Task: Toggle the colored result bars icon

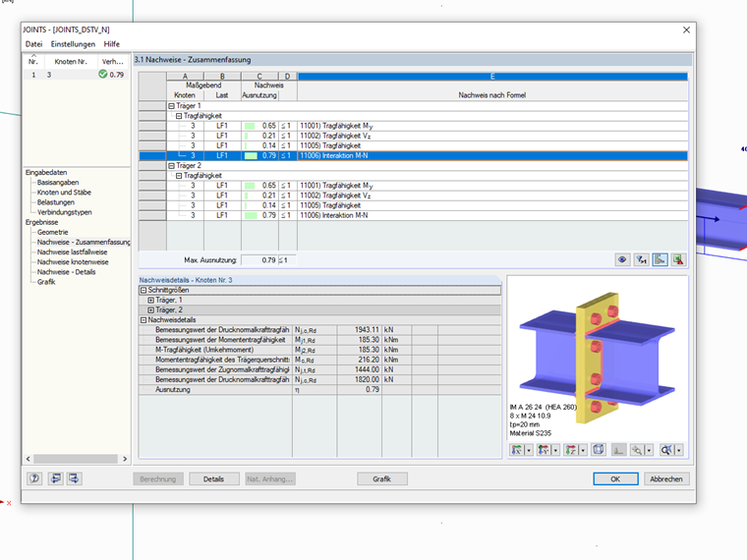Action: [x=660, y=260]
